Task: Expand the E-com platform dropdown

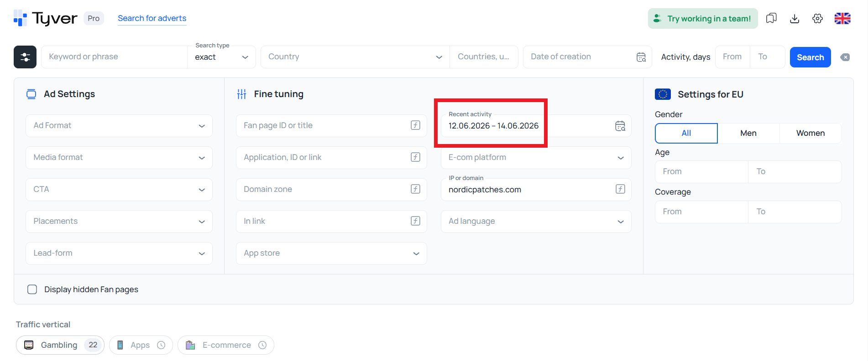Action: coord(536,158)
